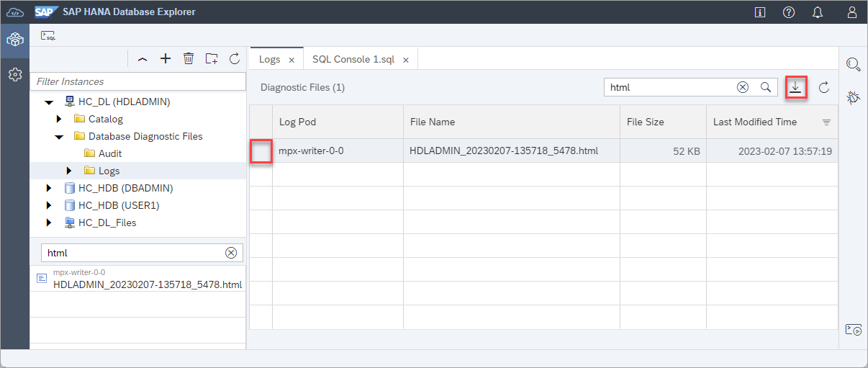Download the selected diagnostic file
Viewport: 868px width, 368px height.
pos(795,87)
